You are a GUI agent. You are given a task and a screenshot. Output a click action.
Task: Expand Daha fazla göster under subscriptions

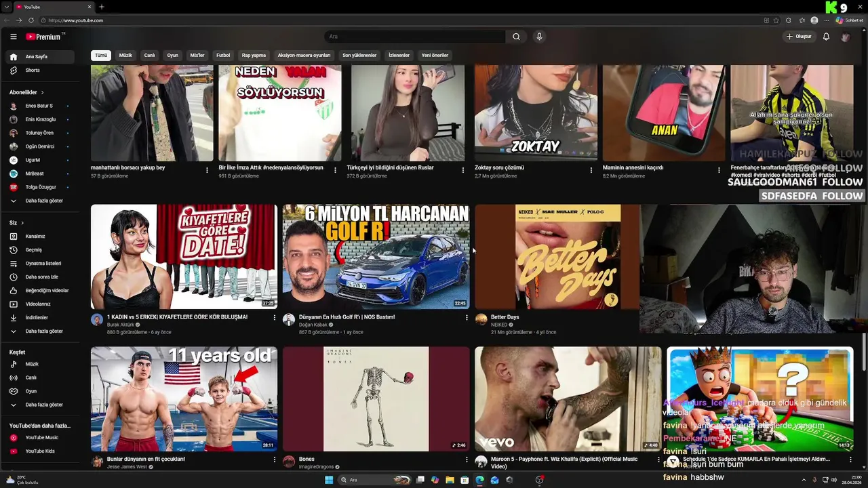[41, 201]
